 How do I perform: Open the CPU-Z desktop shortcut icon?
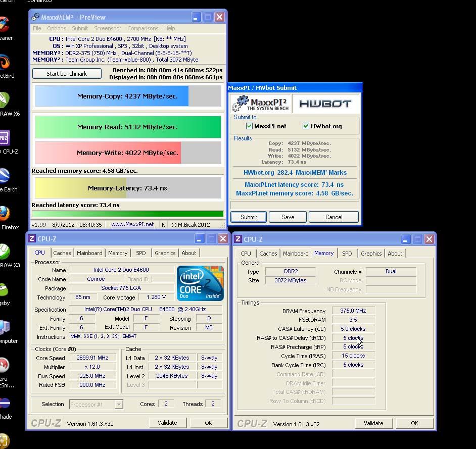(x=4, y=137)
